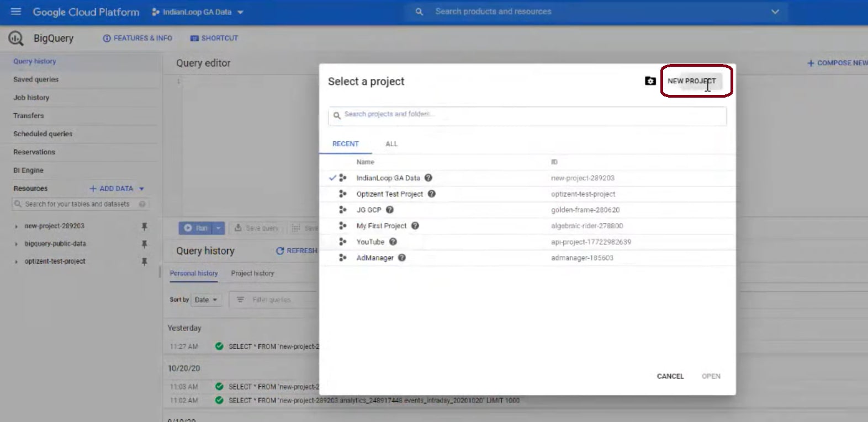The image size is (868, 422).
Task: Open the Personal history tab
Action: (x=194, y=274)
